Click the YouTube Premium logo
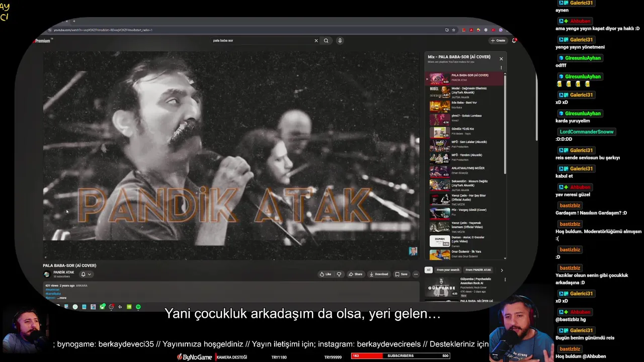Viewport: 644px width, 362px height. click(43, 41)
